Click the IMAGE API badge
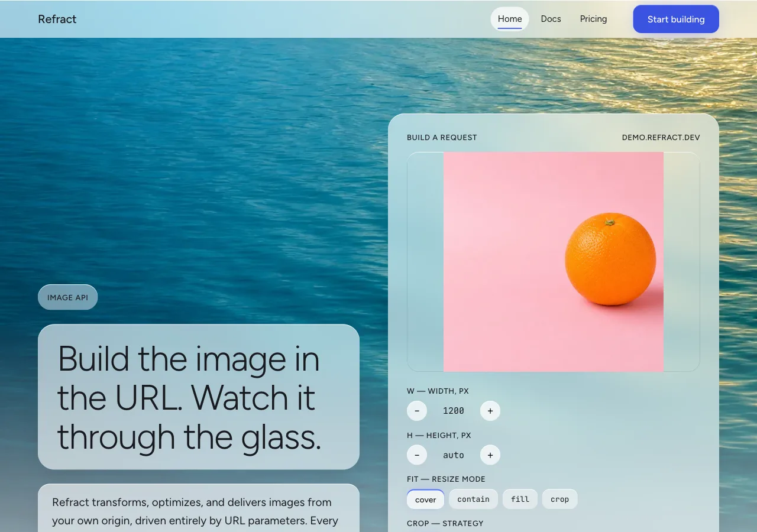This screenshot has width=757, height=532. (68, 297)
